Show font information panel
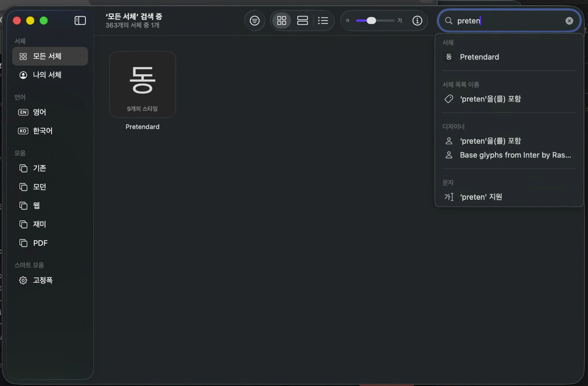The height and width of the screenshot is (386, 588). [417, 20]
